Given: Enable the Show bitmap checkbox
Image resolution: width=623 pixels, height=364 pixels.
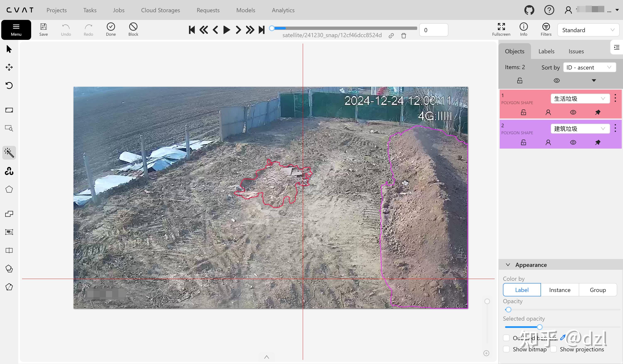Looking at the screenshot, I should pyautogui.click(x=506, y=349).
